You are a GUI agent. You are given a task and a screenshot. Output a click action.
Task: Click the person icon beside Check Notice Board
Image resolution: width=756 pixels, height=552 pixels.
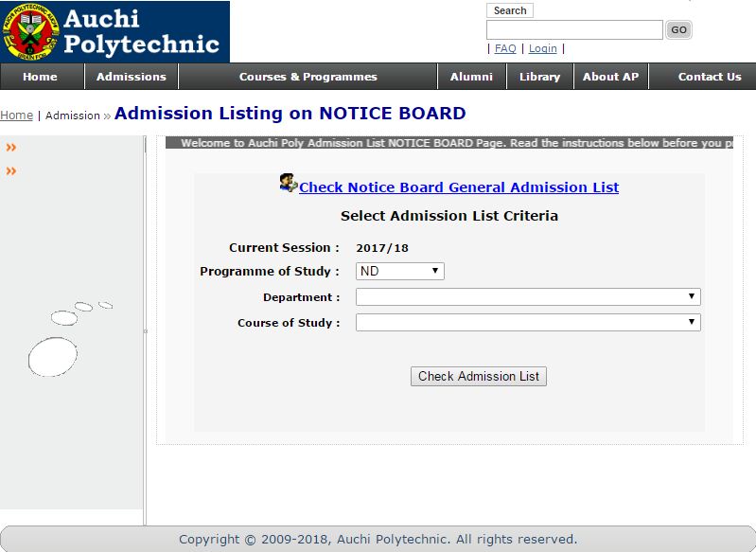pyautogui.click(x=289, y=184)
